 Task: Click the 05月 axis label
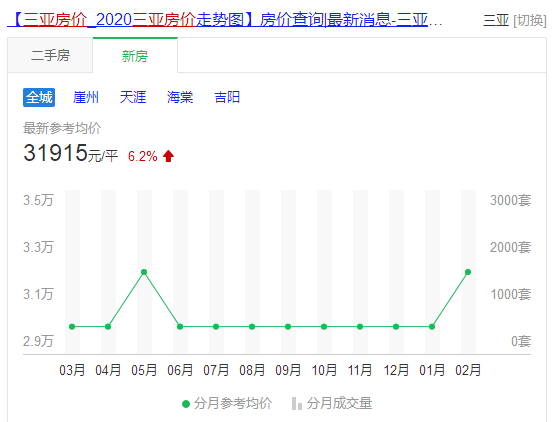coord(144,370)
